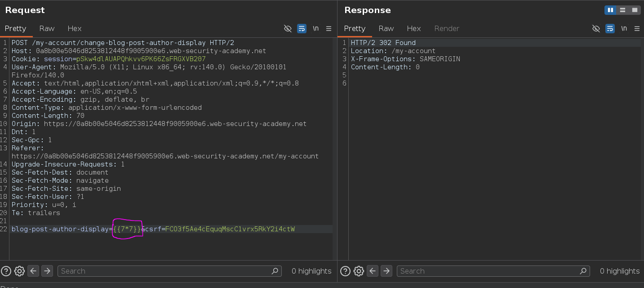Click the Host header line
Image resolution: width=644 pixels, height=288 pixels.
click(x=139, y=51)
